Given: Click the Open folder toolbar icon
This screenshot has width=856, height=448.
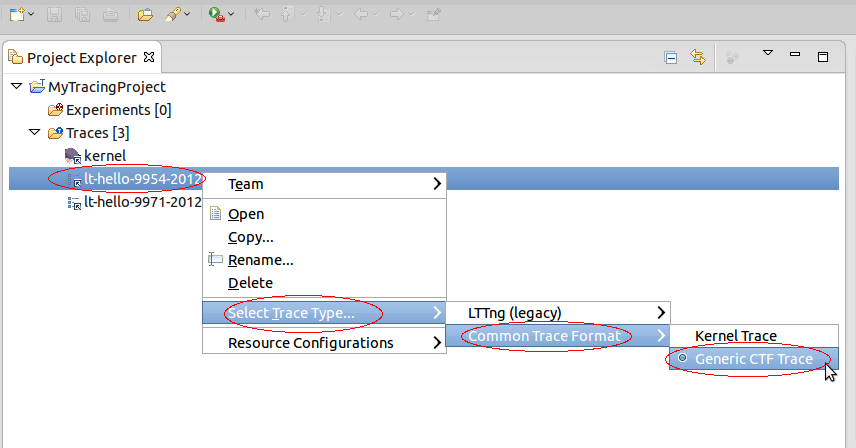Looking at the screenshot, I should tap(145, 14).
